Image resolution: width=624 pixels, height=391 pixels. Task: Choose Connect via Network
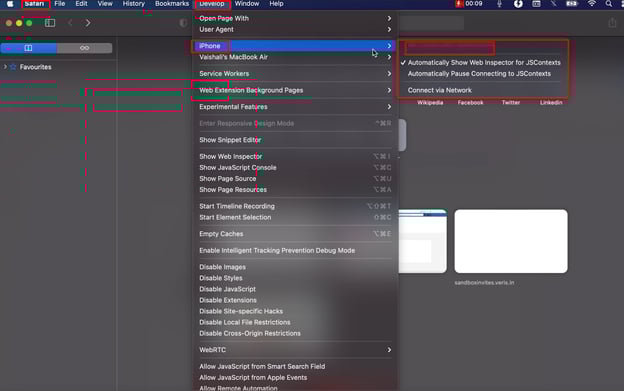[484, 90]
